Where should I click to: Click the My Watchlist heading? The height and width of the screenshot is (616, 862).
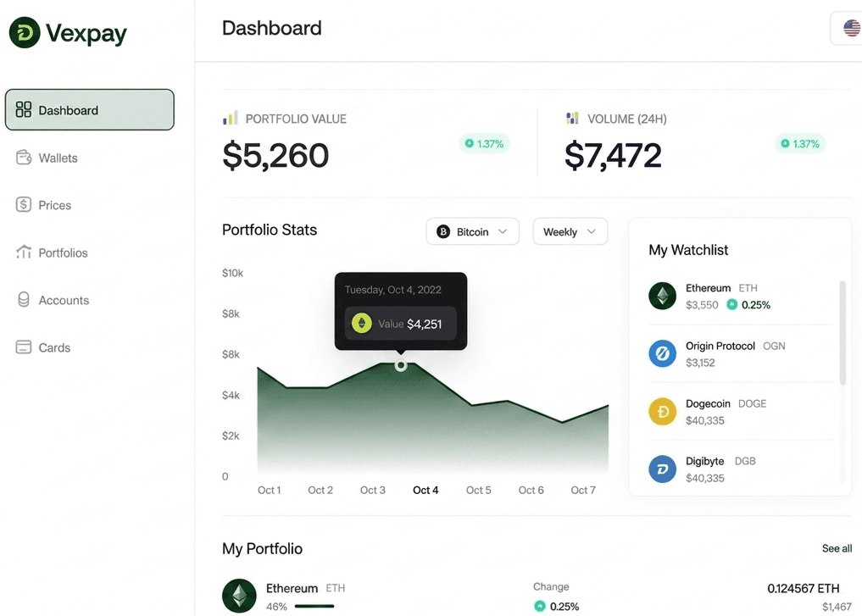pos(688,250)
